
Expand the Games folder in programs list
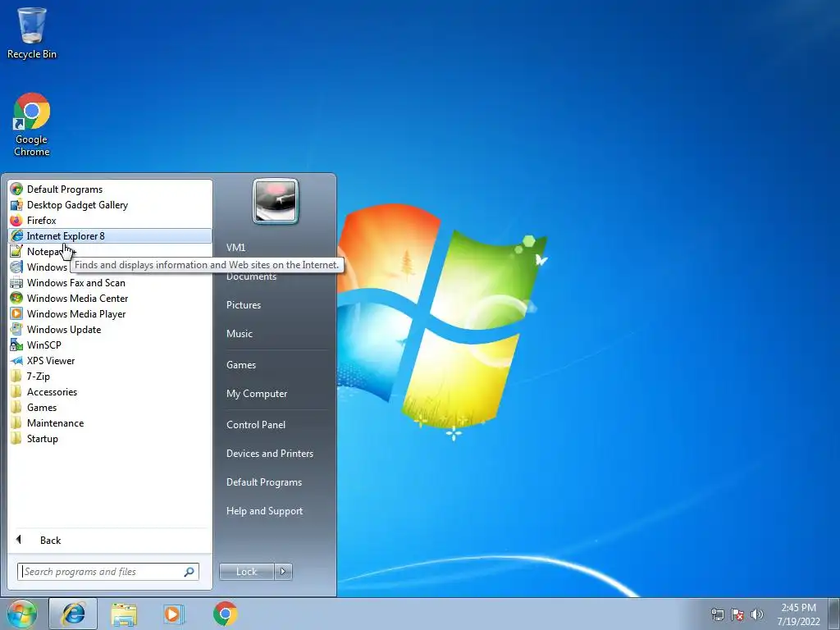click(x=110, y=407)
